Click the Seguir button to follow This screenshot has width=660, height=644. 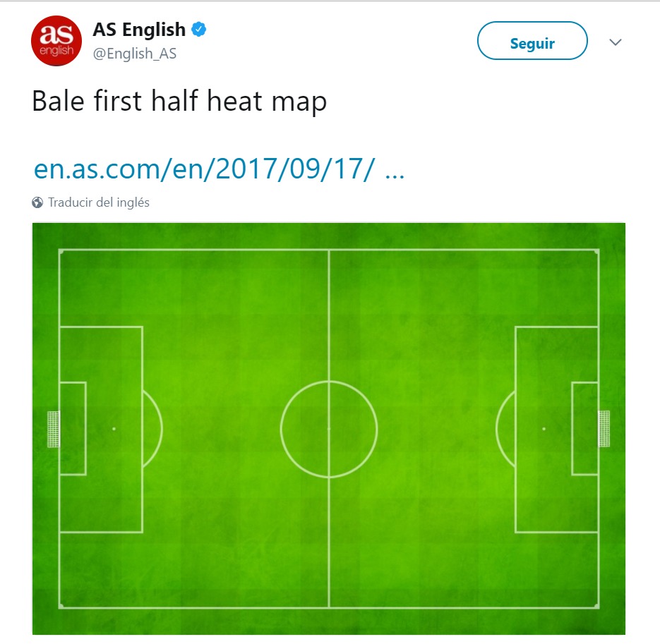coord(532,42)
